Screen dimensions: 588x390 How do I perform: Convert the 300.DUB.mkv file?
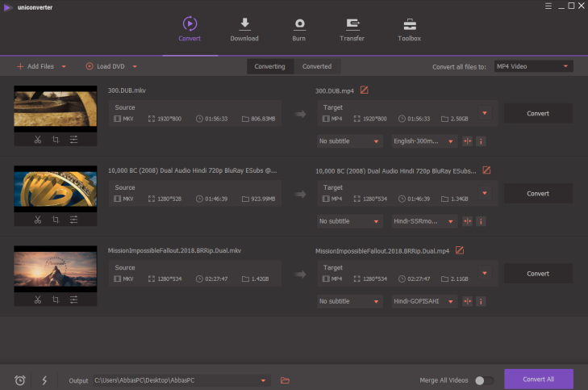pos(538,113)
